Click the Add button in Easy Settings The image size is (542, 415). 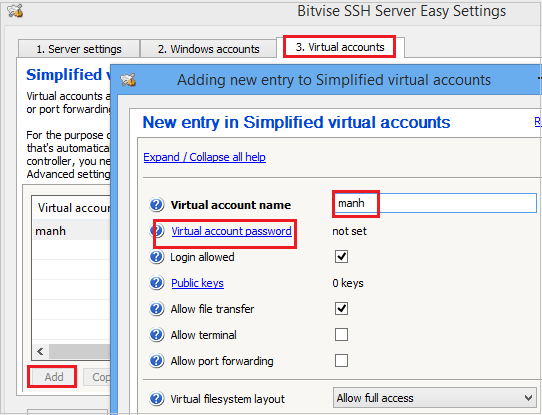click(54, 377)
